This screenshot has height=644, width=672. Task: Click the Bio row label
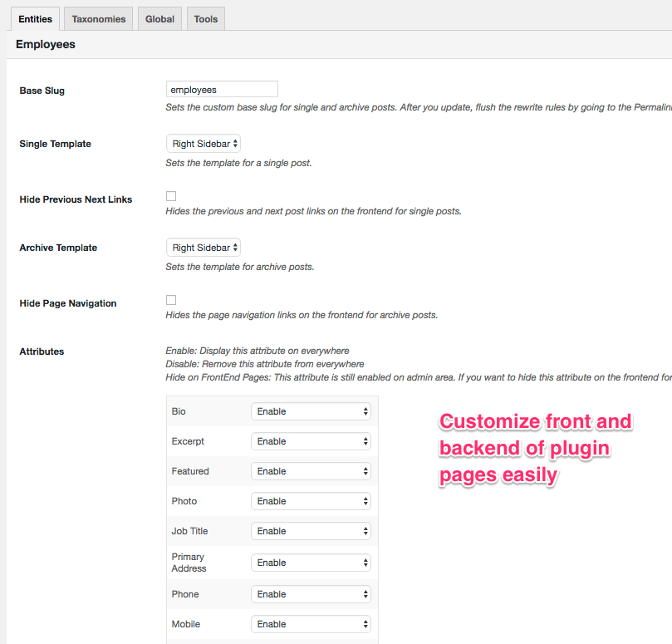(179, 411)
